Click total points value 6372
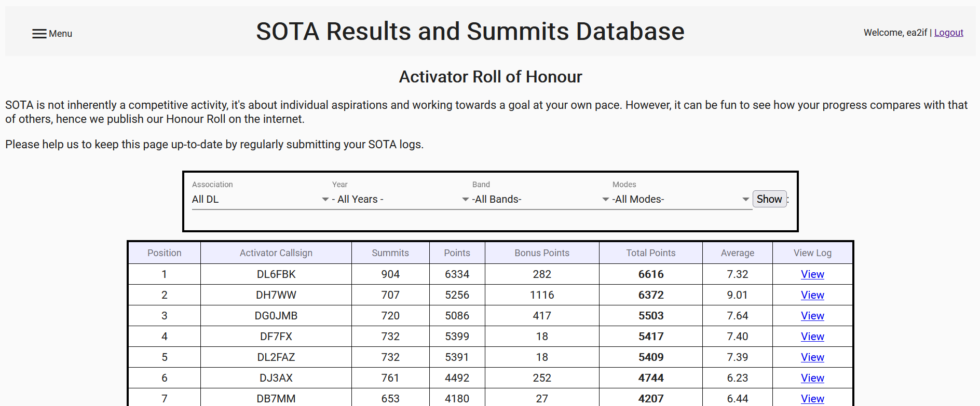 651,295
